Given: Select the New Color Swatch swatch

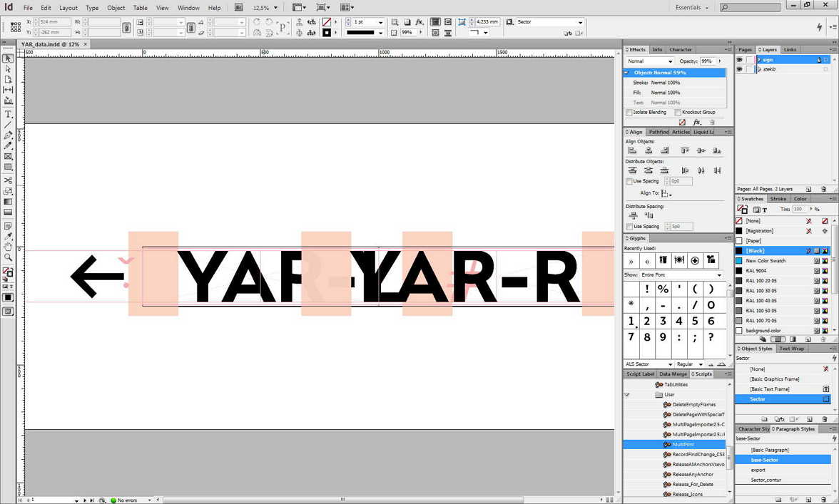Looking at the screenshot, I should pos(766,261).
